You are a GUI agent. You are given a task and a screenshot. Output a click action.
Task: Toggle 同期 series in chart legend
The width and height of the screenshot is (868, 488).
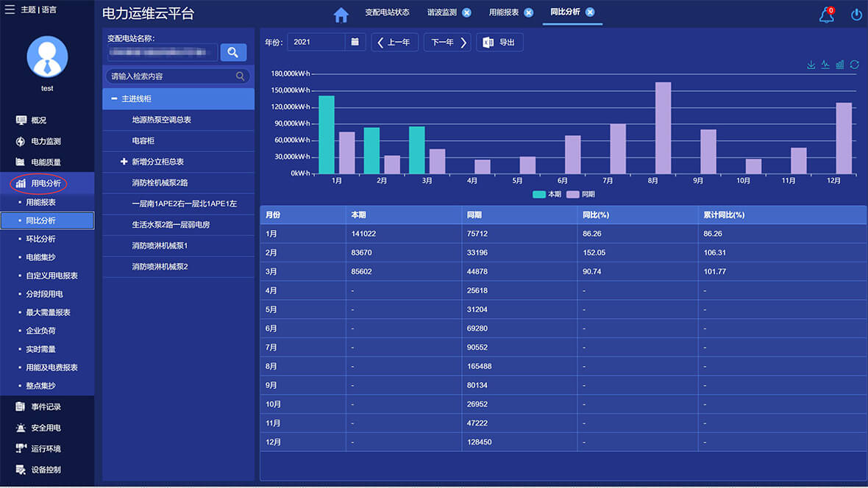coord(580,195)
